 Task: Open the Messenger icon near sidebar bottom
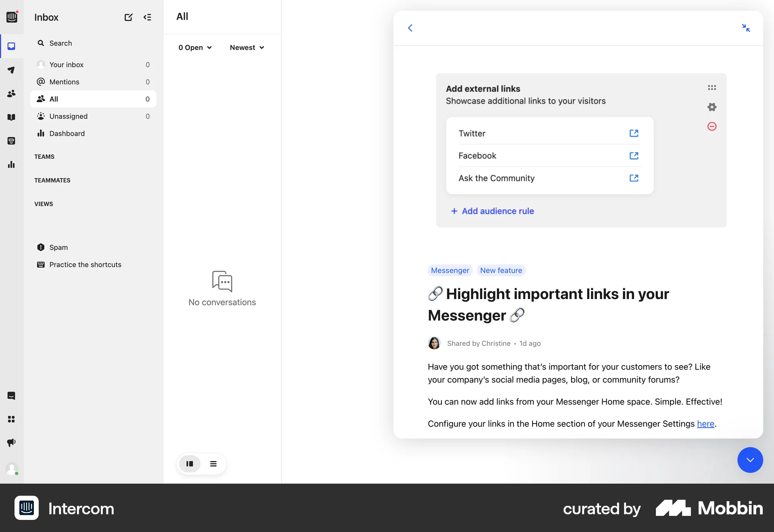pyautogui.click(x=12, y=396)
